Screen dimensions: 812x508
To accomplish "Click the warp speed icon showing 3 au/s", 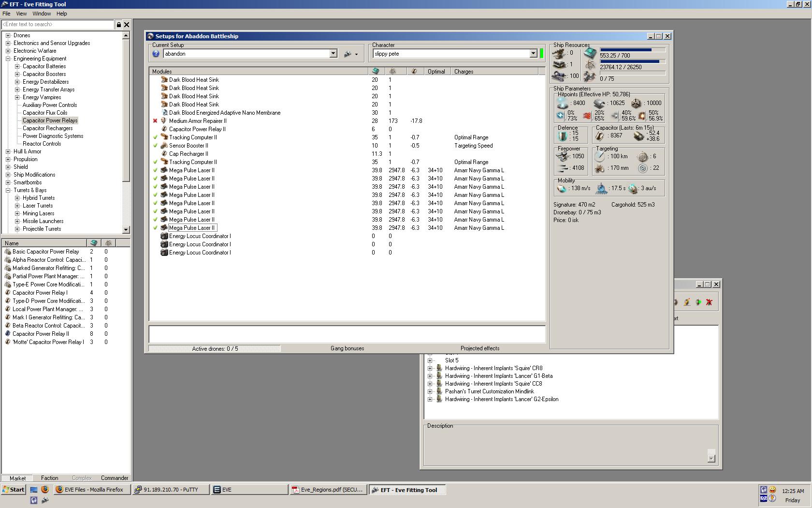I will [633, 188].
